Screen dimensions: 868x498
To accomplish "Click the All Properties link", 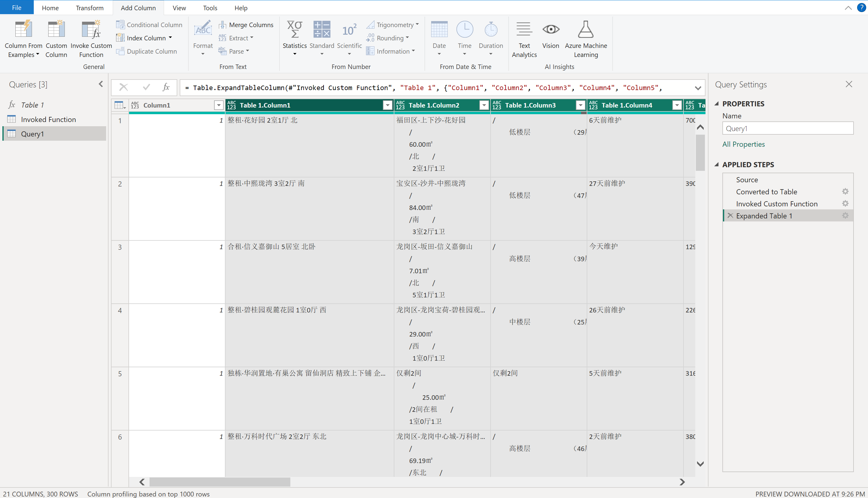I will pos(743,144).
